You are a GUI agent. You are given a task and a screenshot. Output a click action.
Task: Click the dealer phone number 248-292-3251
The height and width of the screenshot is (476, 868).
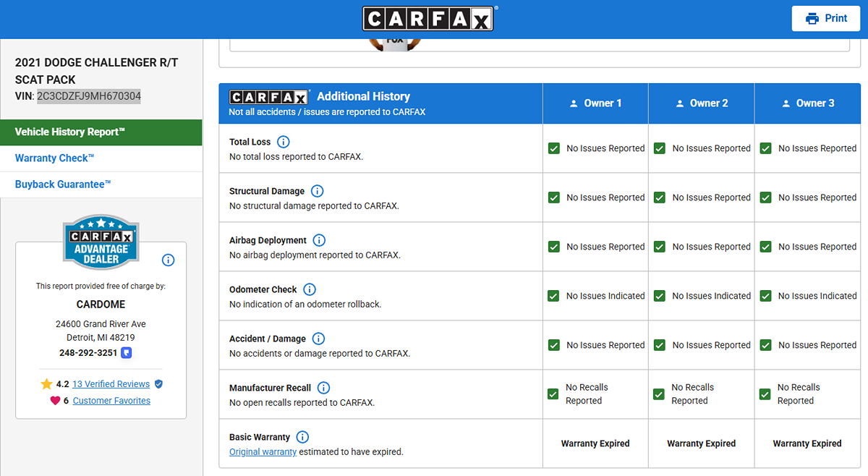coord(88,353)
